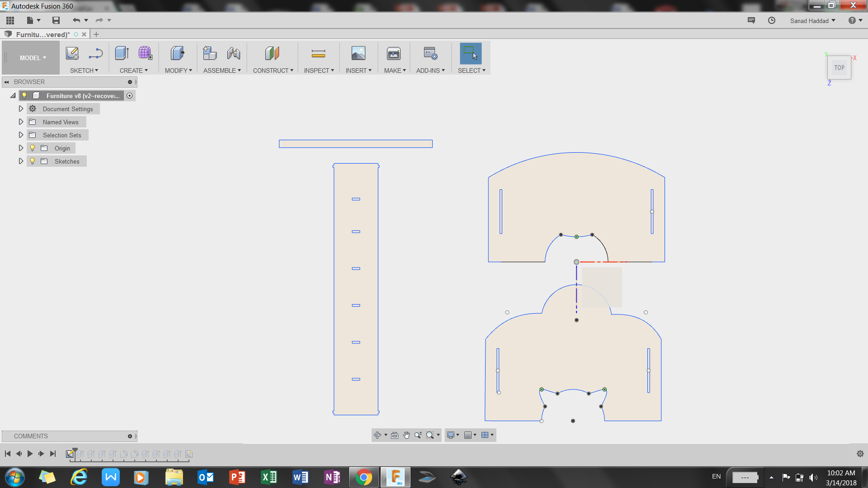Image resolution: width=868 pixels, height=488 pixels.
Task: Toggle visibility of Sketches folder
Action: tap(33, 161)
